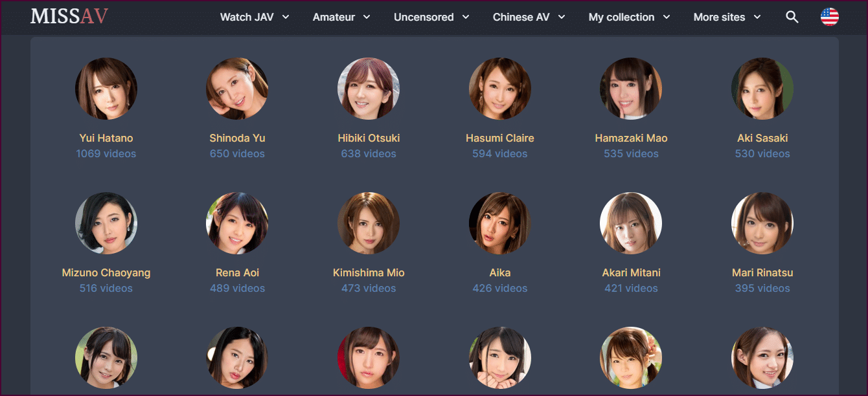The image size is (868, 396).
Task: Click the Aki Sasaki name link
Action: [x=762, y=138]
